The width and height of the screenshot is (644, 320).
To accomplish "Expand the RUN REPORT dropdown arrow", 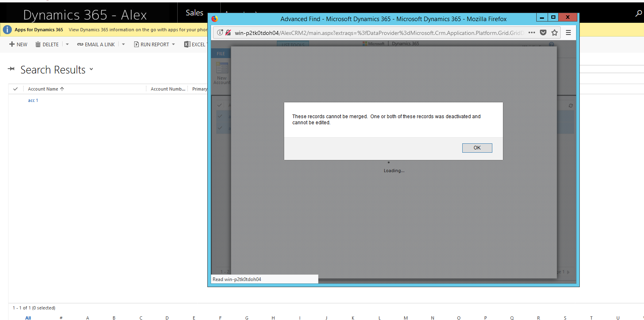I will click(174, 44).
